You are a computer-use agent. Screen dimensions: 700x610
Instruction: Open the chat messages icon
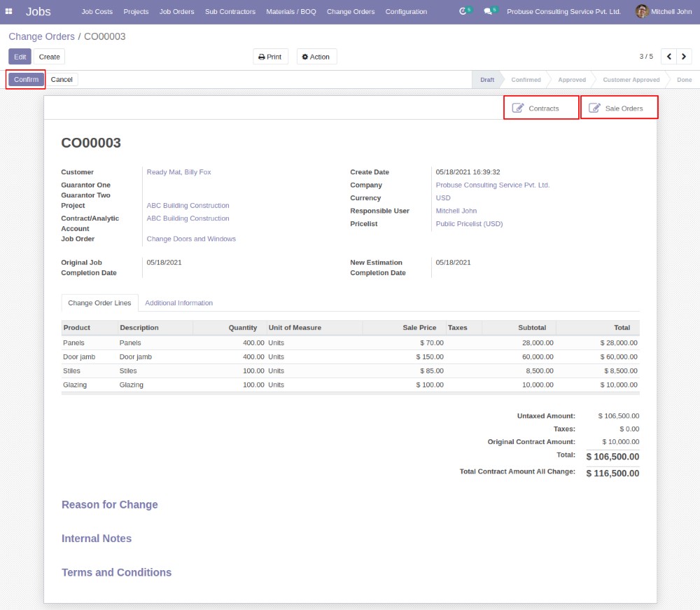click(x=488, y=11)
